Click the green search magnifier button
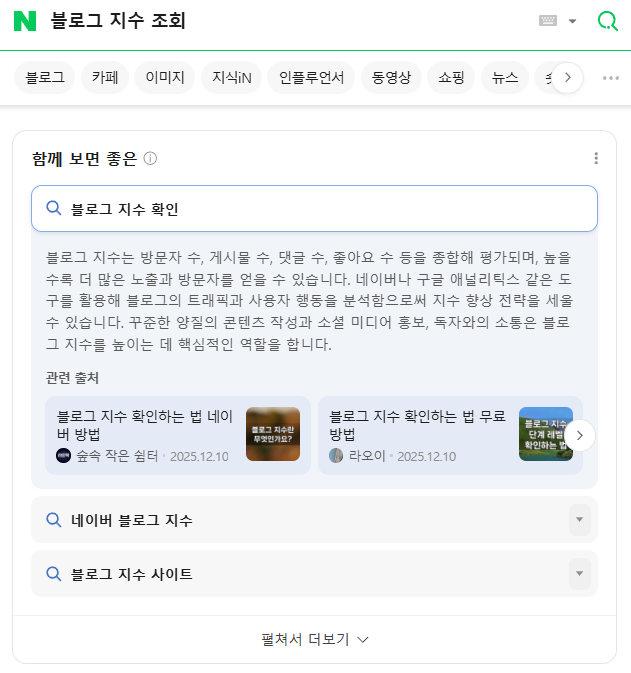Viewport: 631px width, 673px height. pyautogui.click(x=608, y=21)
